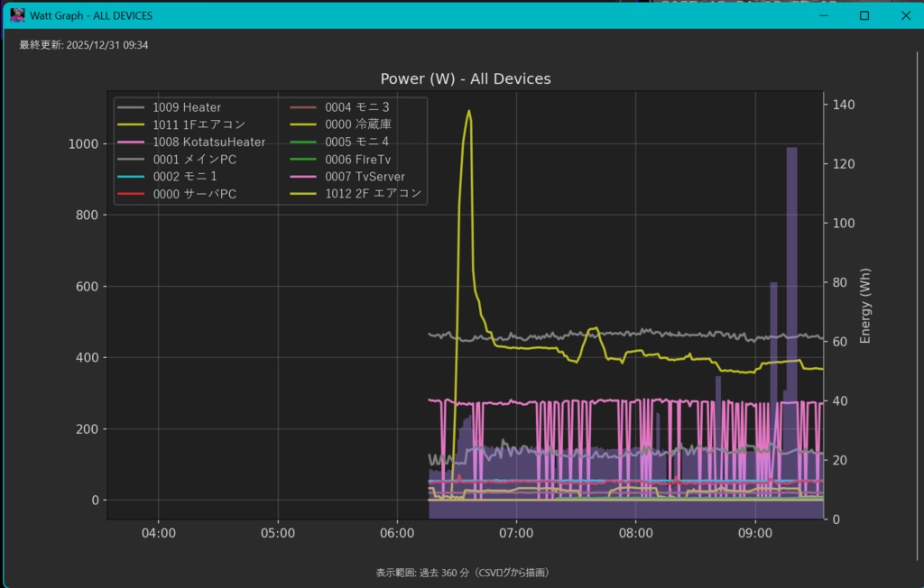The width and height of the screenshot is (924, 588).
Task: Maximize the Watt Graph window
Action: pos(864,15)
